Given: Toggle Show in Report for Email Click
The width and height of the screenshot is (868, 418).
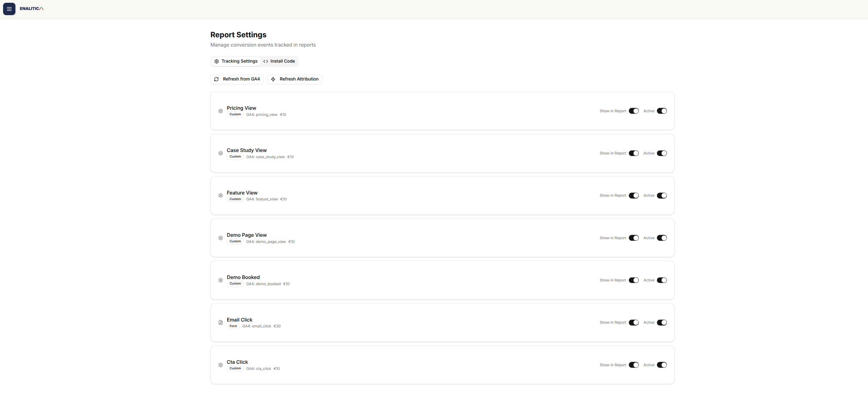Looking at the screenshot, I should [x=633, y=322].
